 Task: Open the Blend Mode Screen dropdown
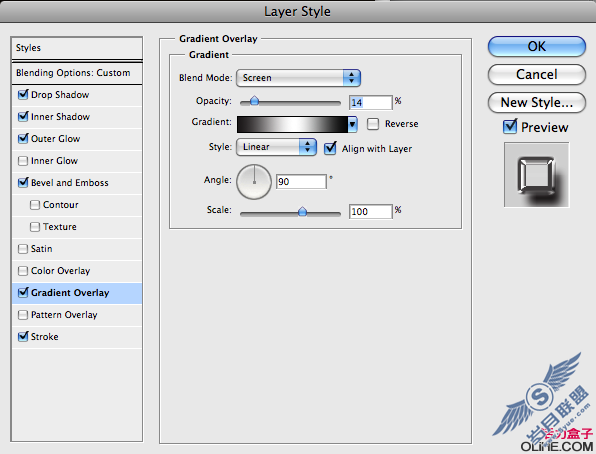tap(298, 78)
